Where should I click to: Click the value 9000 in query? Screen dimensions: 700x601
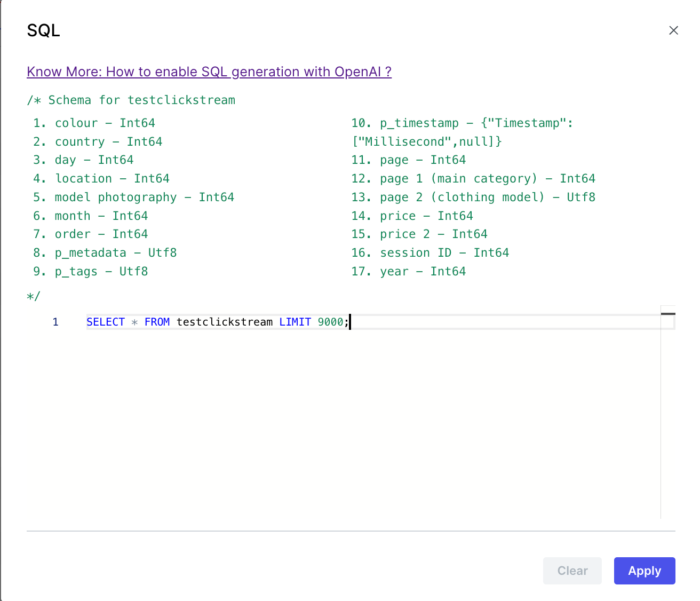point(330,322)
